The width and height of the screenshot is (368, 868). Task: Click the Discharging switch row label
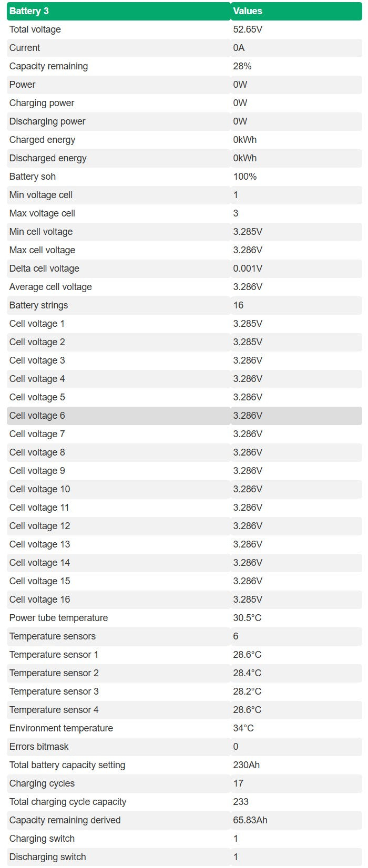(47, 857)
